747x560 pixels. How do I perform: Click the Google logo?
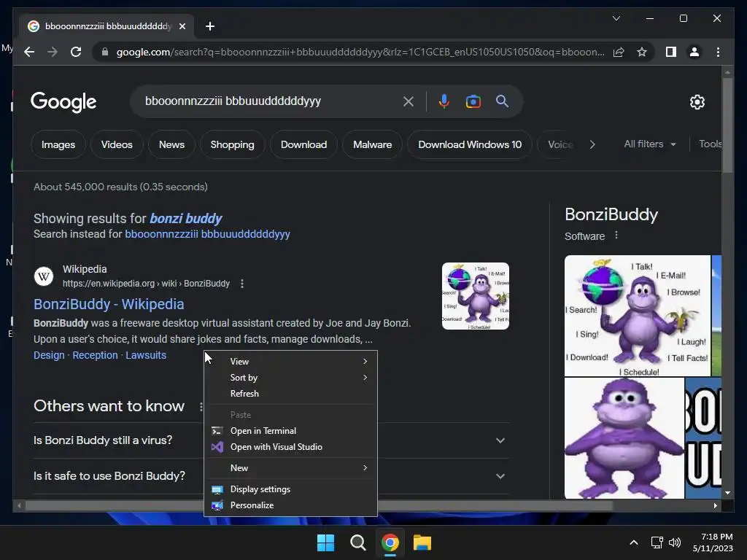click(x=63, y=102)
